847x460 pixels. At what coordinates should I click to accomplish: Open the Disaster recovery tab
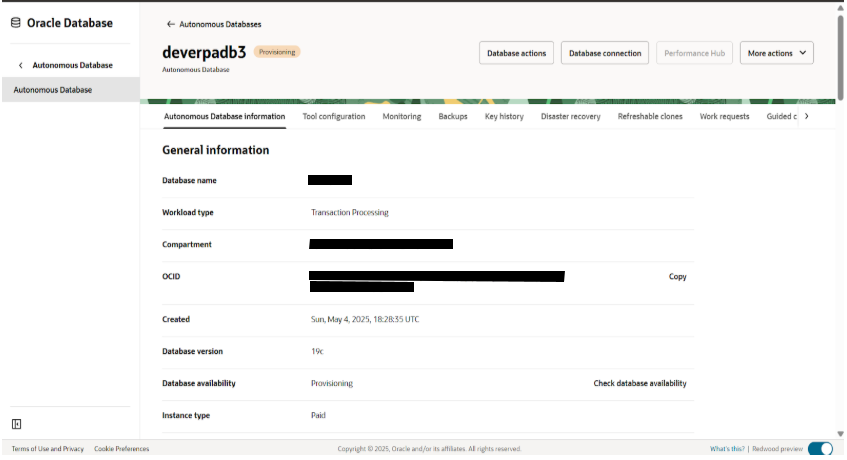570,116
